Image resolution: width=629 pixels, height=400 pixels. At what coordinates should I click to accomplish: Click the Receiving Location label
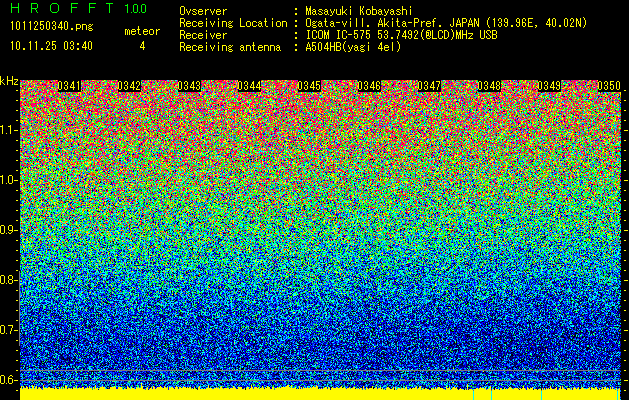click(x=233, y=24)
